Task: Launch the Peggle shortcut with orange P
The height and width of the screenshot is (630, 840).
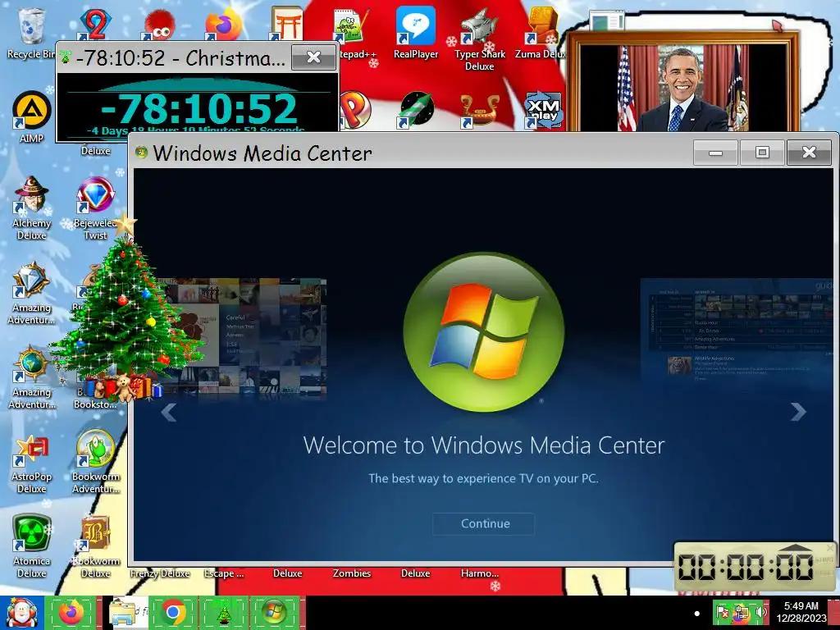Action: click(354, 110)
